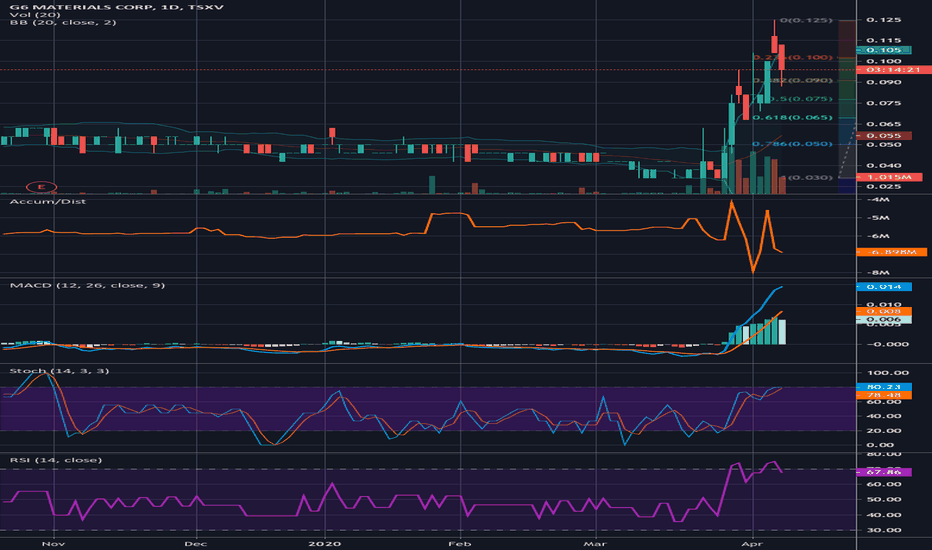932x550 pixels.
Task: Click the -0.000 tick on the MACD axis
Action: tap(887, 344)
